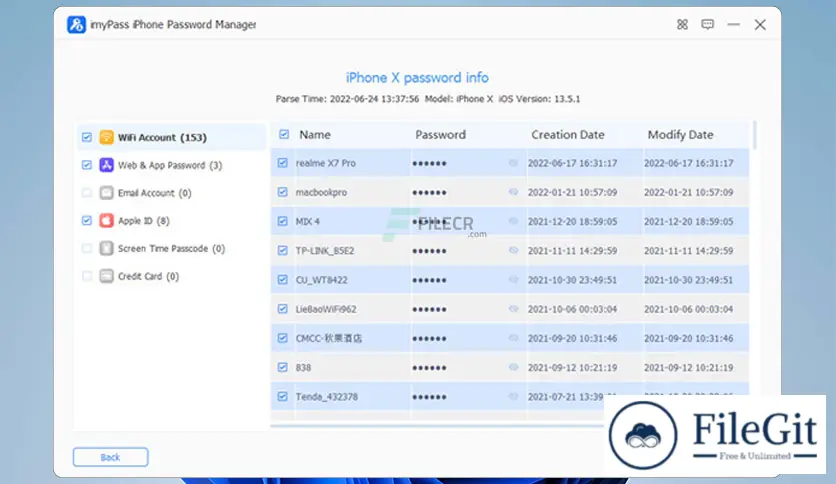Screen dimensions: 836x484
Task: Click the purple Web & App Password icon
Action: pyautogui.click(x=107, y=165)
